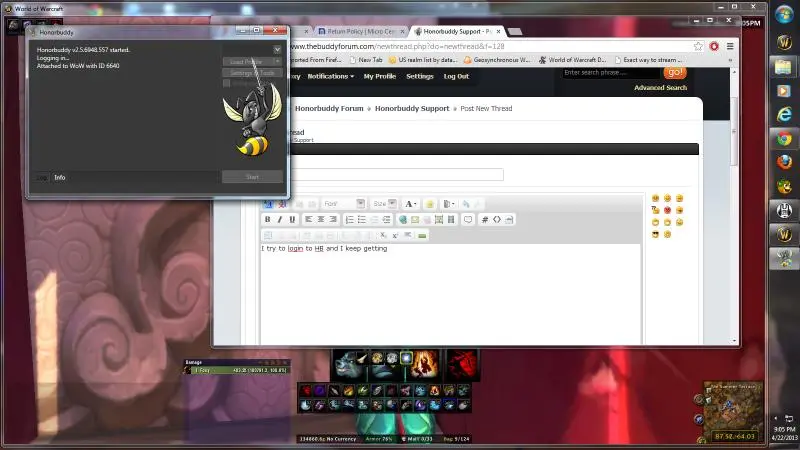Insert a hyperlink with globe icon
The width and height of the screenshot is (800, 450).
coord(403,219)
